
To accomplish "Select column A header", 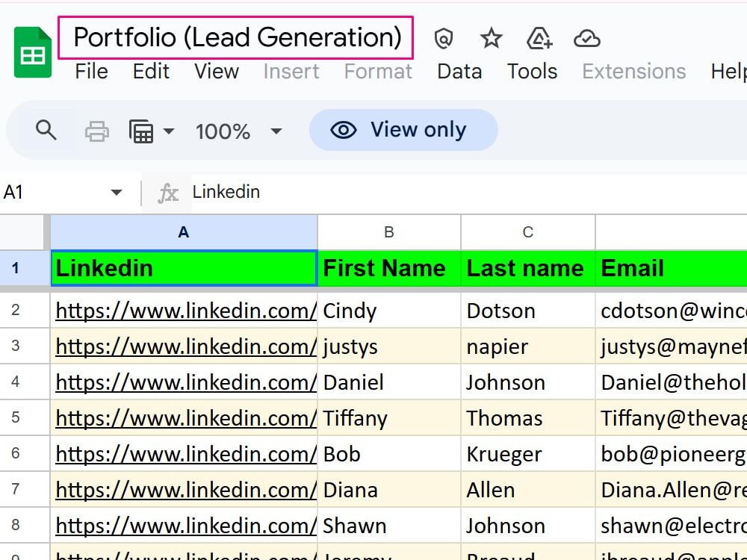I will coord(184,232).
